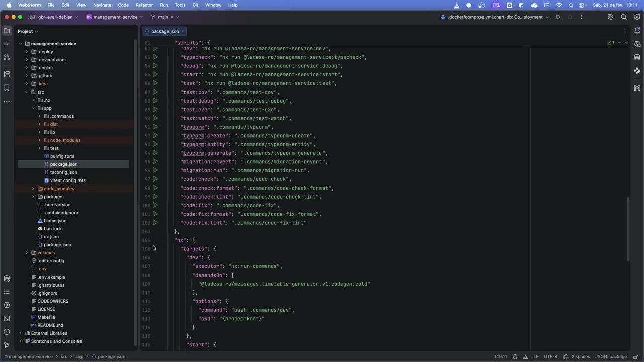Open inspections widget showing 7 warnings
Screen dimensions: 644x362
pos(611,43)
